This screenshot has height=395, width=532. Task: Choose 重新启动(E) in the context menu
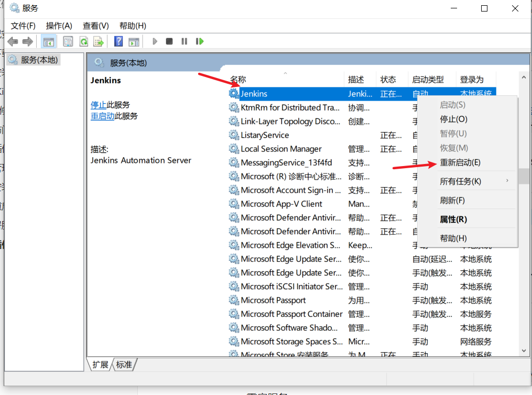point(467,162)
